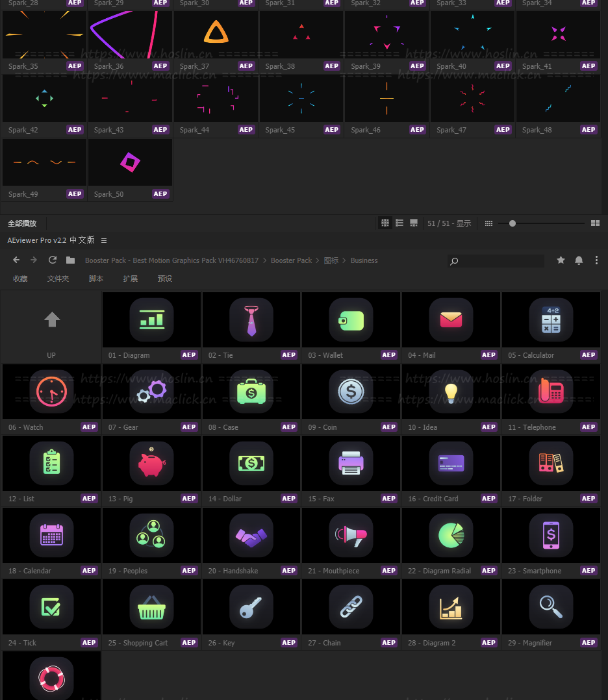This screenshot has width=608, height=700.
Task: Select the 07 - Gear icon item
Action: pos(151,399)
